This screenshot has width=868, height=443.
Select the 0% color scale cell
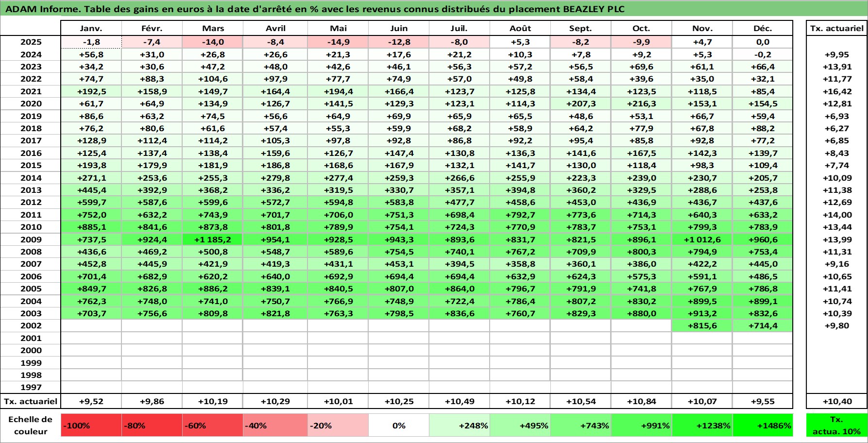click(x=399, y=426)
